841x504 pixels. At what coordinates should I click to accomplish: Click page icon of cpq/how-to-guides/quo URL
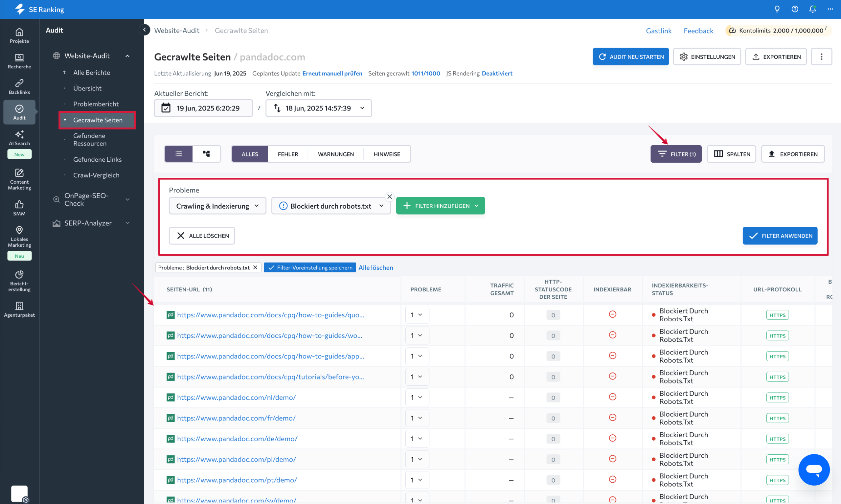point(170,315)
